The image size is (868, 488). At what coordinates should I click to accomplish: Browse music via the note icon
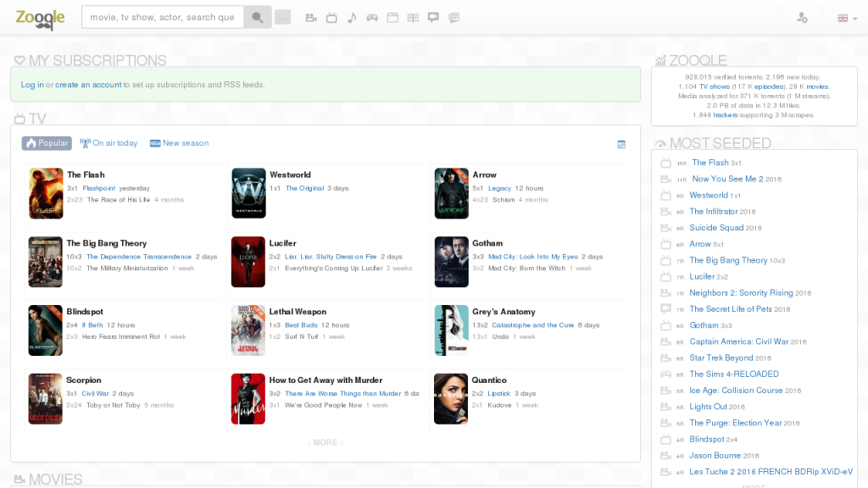[x=352, y=17]
